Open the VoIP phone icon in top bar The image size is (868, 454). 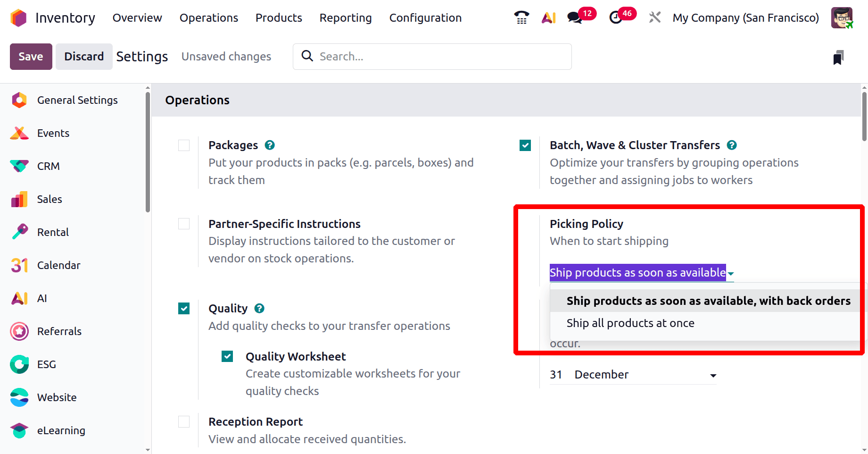pyautogui.click(x=521, y=18)
